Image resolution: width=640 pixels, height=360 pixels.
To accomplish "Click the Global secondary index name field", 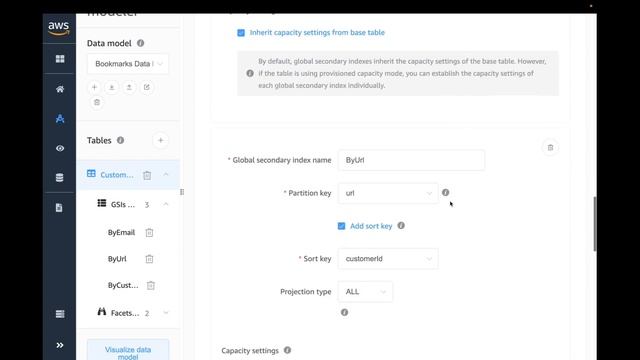I will tap(411, 160).
